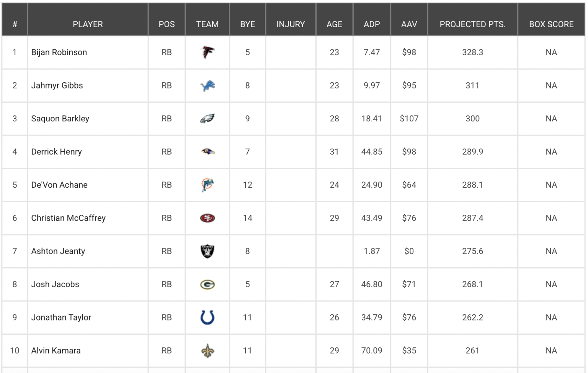Click the Las Vegas Raiders logo
Viewport: 588px width, 373px height.
point(207,251)
